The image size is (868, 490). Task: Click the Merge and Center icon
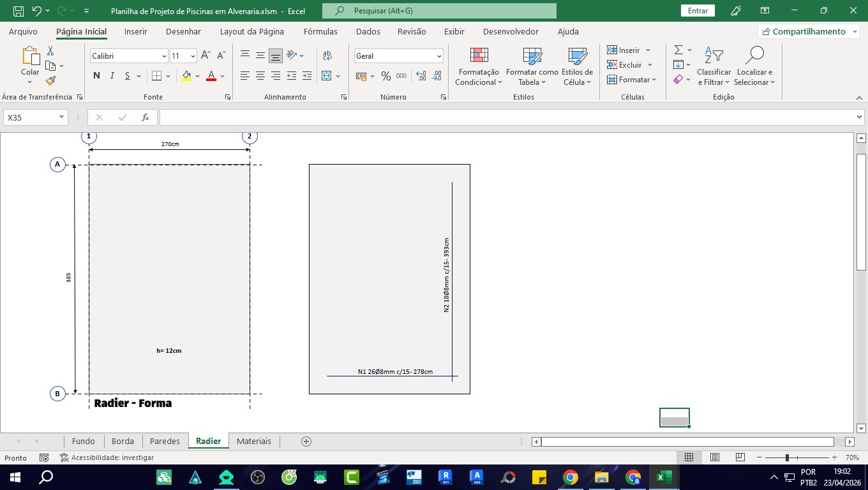coord(327,76)
